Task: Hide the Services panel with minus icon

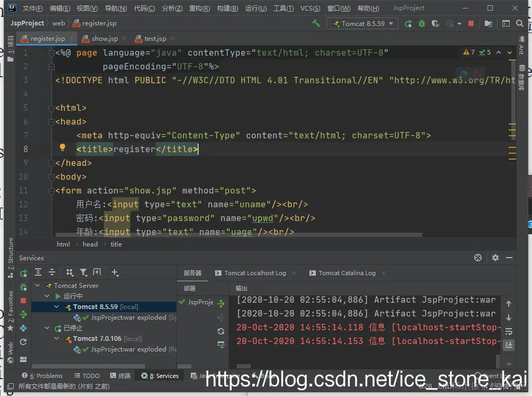Action: (509, 258)
